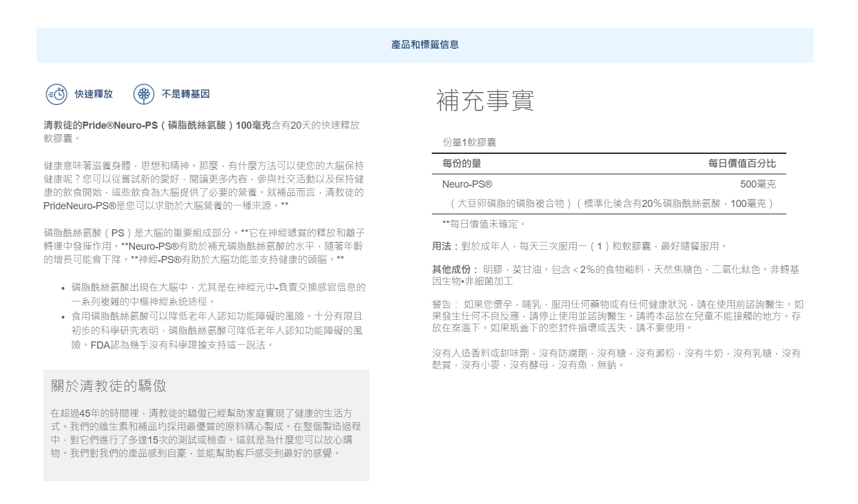Screen dimensions: 858x504
Task: Click the 500毫克 amount value
Action: [x=758, y=184]
